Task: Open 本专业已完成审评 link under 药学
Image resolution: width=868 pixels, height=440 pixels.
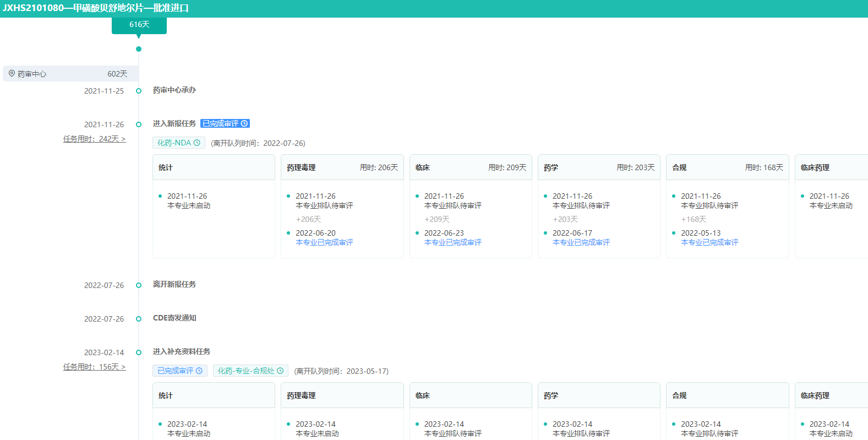Action: coord(581,242)
